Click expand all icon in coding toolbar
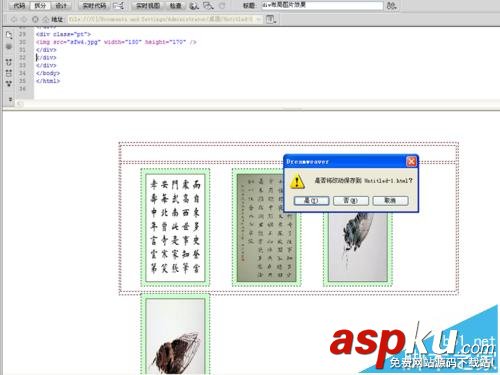This screenshot has height=375, width=500. click(9, 84)
